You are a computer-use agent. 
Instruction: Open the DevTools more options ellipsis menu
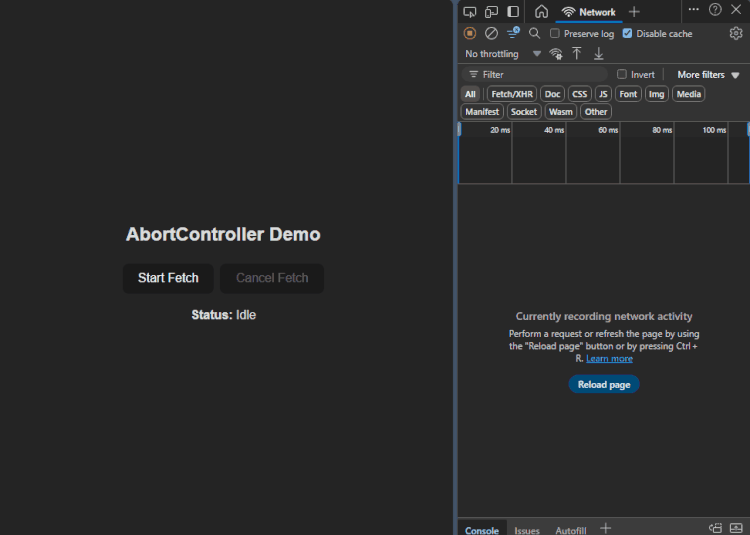694,10
